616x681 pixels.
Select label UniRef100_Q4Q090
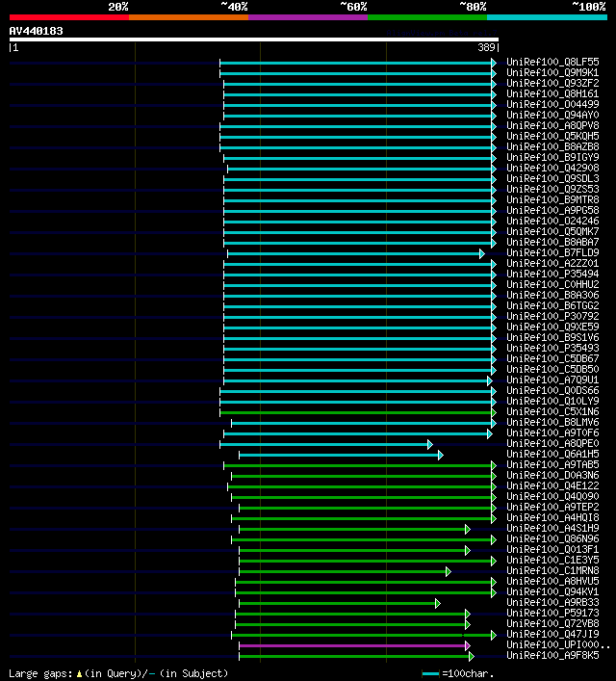pos(552,496)
